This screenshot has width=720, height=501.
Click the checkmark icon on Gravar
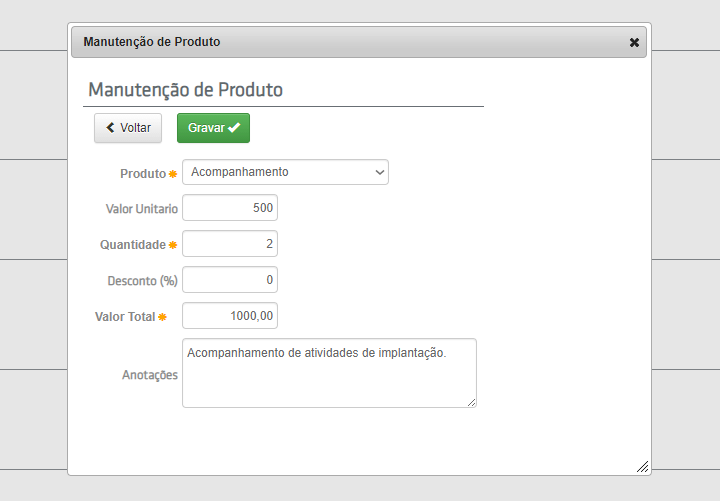click(x=234, y=128)
